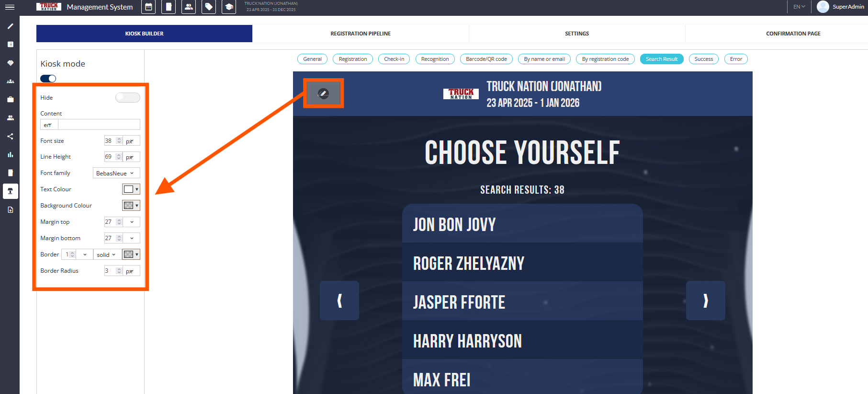Open the Font family dropdown
Viewport: 868px width, 394px height.
point(116,174)
